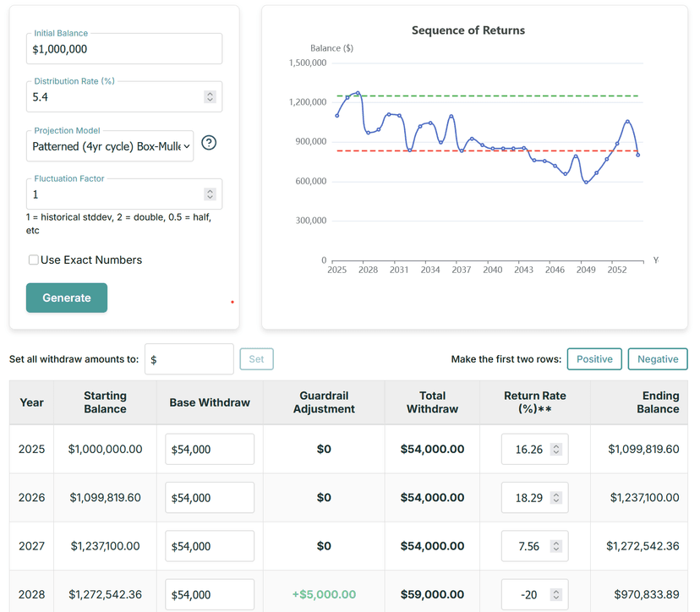Screen dimensions: 700x612
Task: Click the 2025 return rate spinner
Action: 555,450
